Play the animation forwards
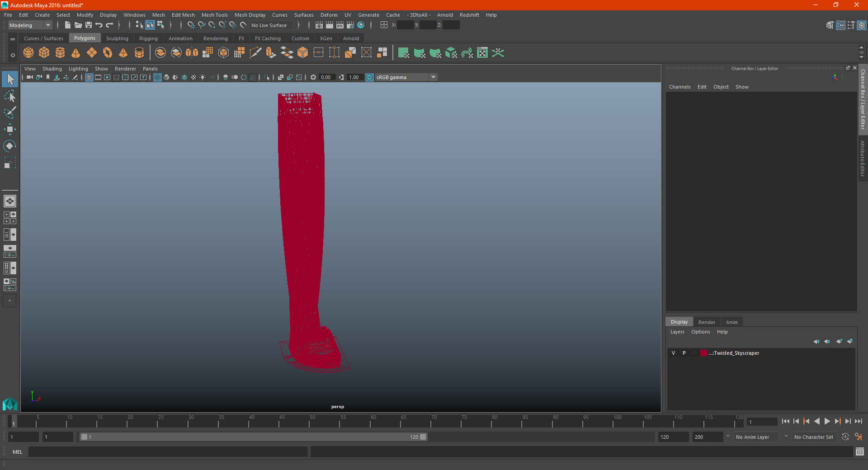This screenshot has height=470, width=868. [x=827, y=421]
